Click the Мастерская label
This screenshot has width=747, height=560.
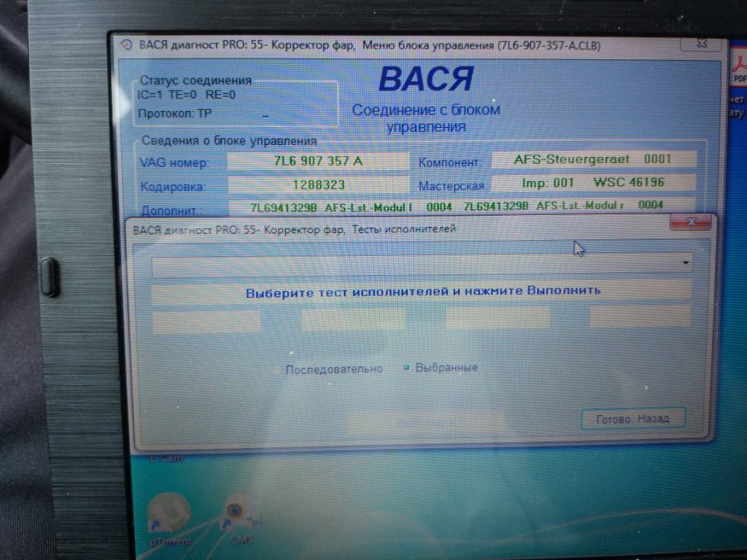pos(452,186)
